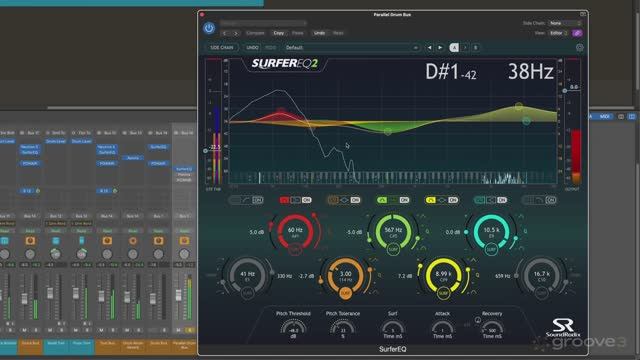The image size is (640, 360).
Task: Mute the Parallel Drum Bus mixer strip
Action: (179, 330)
